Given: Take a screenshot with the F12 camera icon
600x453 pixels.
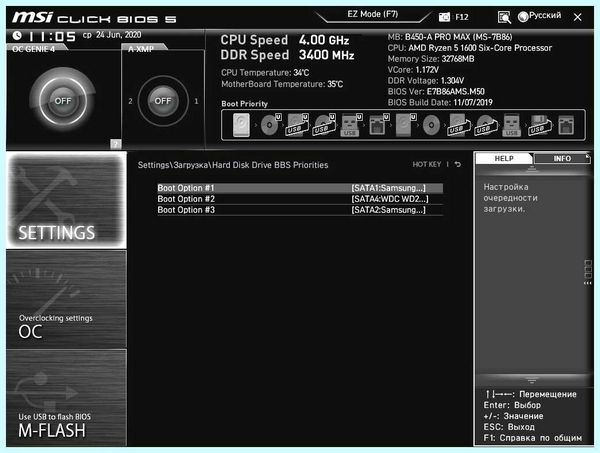Looking at the screenshot, I should (x=444, y=17).
